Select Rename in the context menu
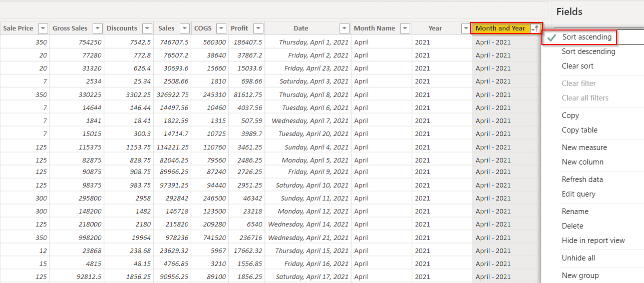The height and width of the screenshot is (283, 644). [575, 211]
